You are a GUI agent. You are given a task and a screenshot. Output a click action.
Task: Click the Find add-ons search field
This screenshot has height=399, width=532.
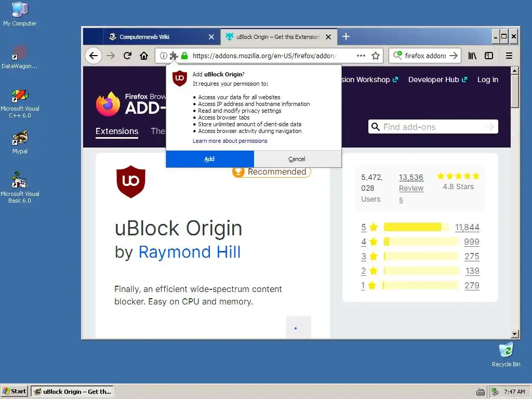coord(433,127)
